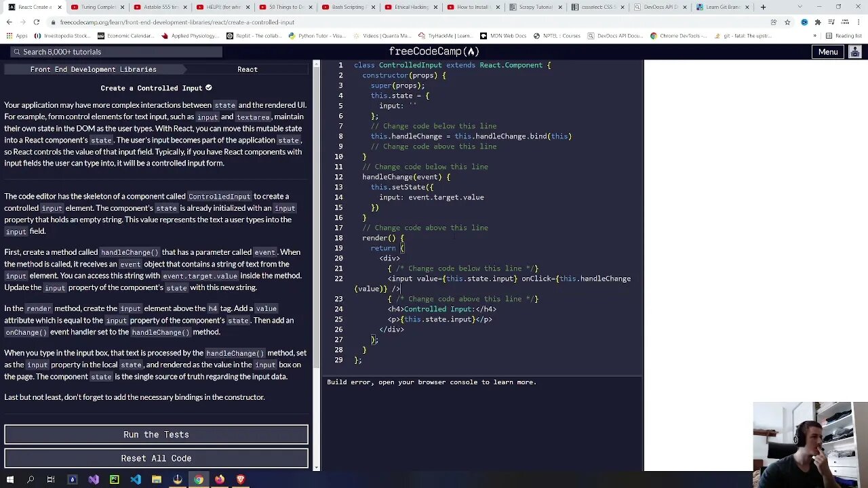Launch Visual Studio from taskbar
868x488 pixels.
point(94,479)
